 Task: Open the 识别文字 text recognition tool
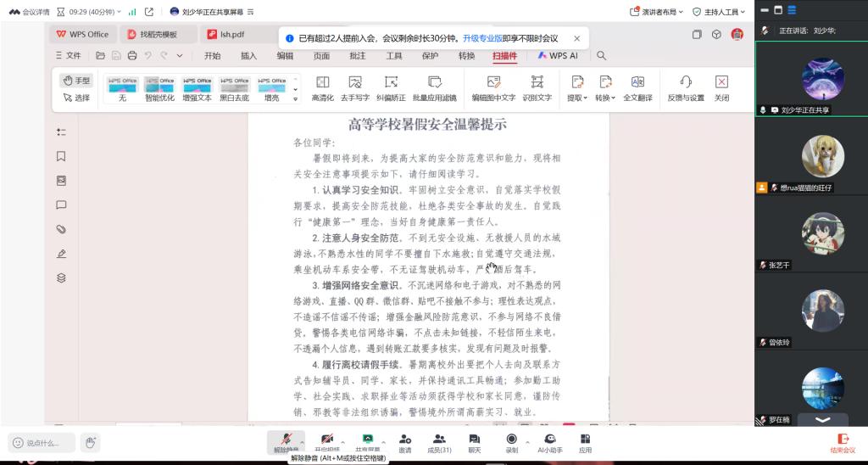pyautogui.click(x=537, y=88)
